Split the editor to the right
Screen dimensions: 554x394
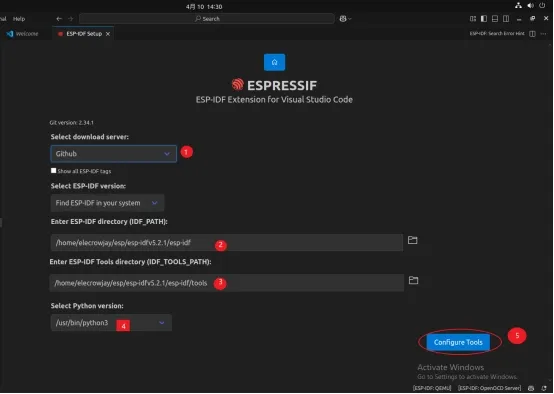point(532,34)
